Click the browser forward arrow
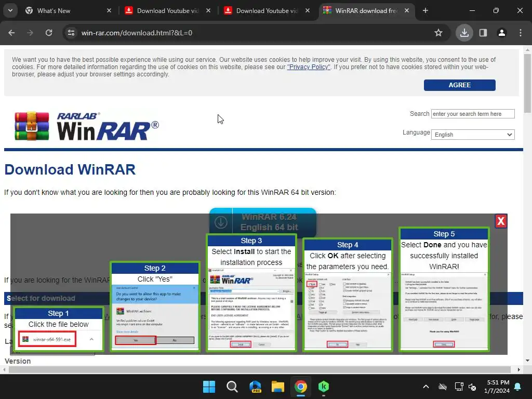 pos(30,33)
